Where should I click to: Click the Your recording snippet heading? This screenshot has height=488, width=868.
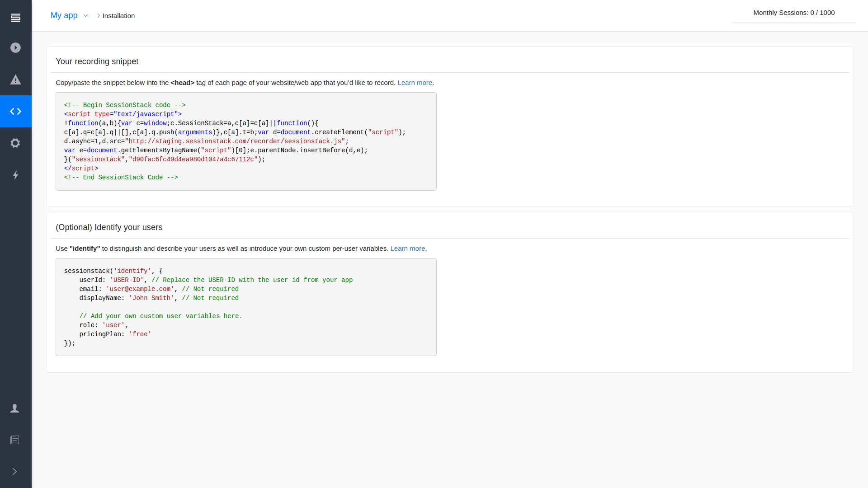tap(97, 61)
